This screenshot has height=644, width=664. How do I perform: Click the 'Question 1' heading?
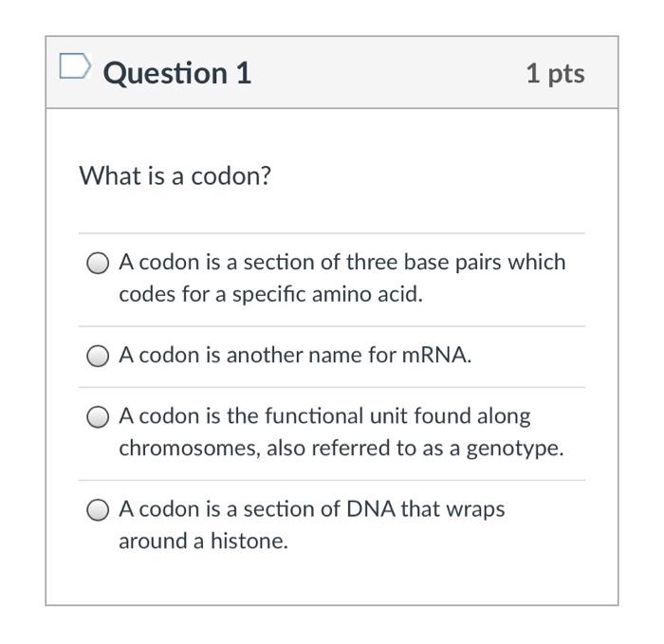177,73
